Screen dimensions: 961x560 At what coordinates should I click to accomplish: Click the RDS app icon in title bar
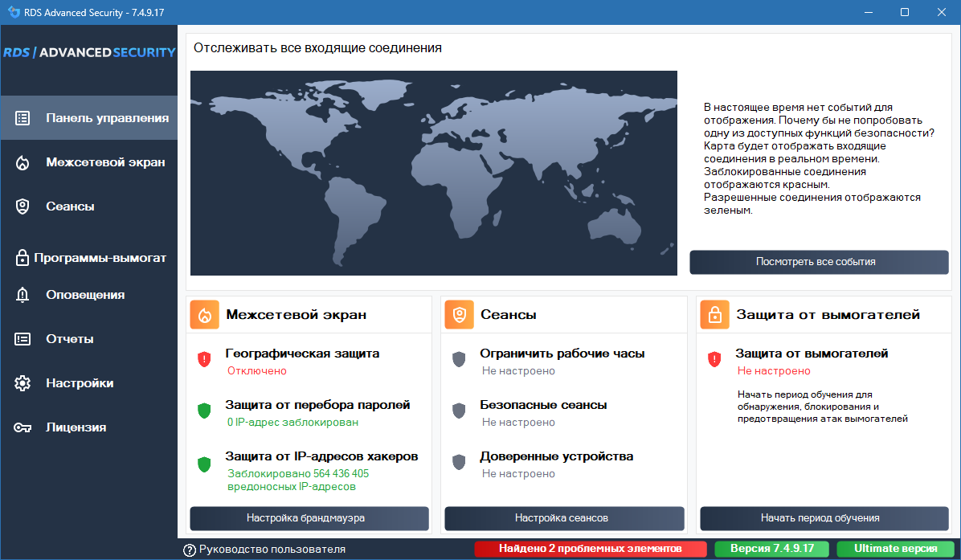14,12
